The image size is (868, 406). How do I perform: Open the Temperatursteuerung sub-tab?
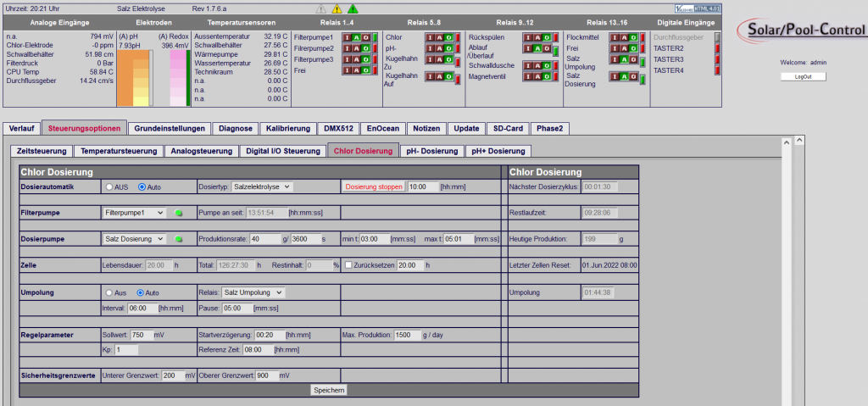pyautogui.click(x=119, y=151)
